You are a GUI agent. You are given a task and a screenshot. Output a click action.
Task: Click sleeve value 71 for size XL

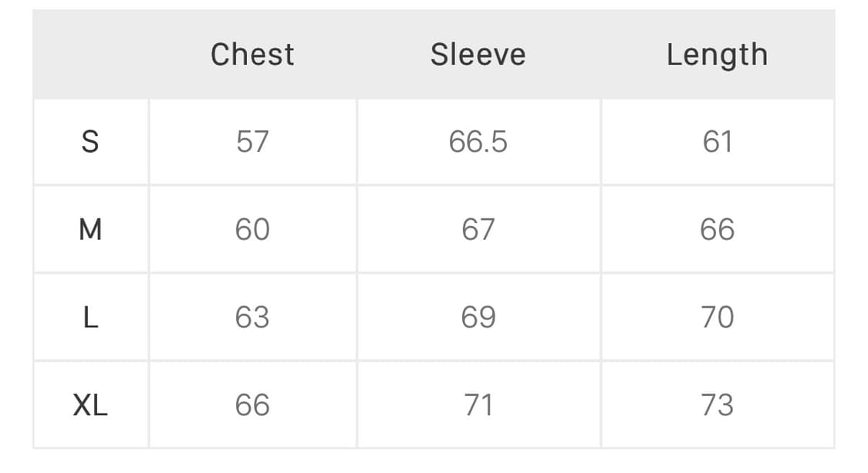(x=478, y=405)
